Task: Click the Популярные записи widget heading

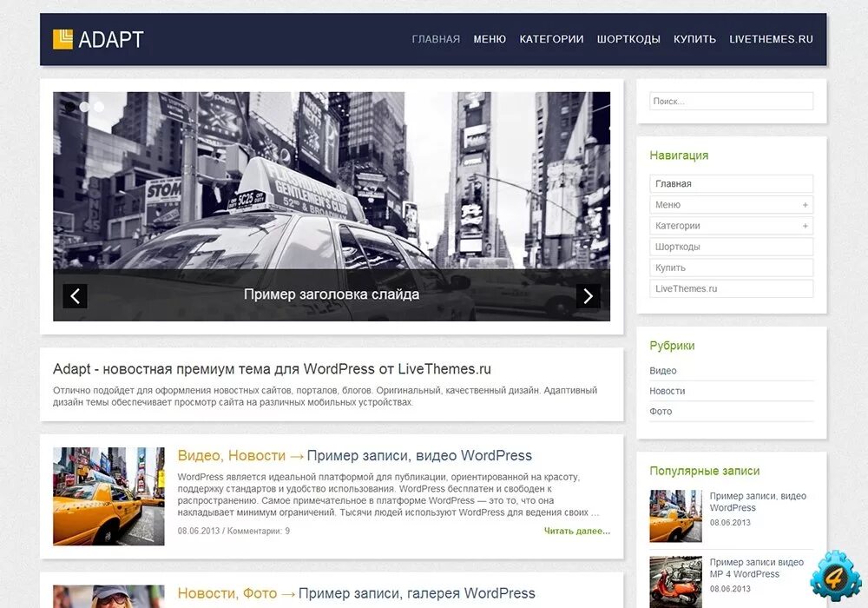Action: point(704,472)
